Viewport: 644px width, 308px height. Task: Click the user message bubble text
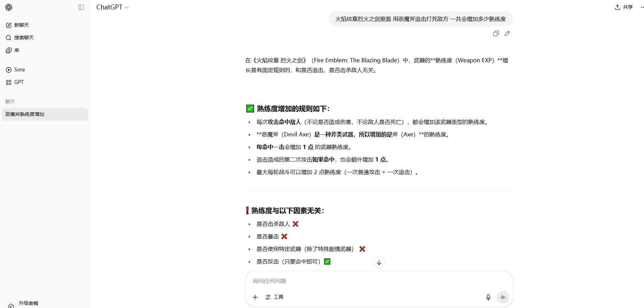(421, 19)
